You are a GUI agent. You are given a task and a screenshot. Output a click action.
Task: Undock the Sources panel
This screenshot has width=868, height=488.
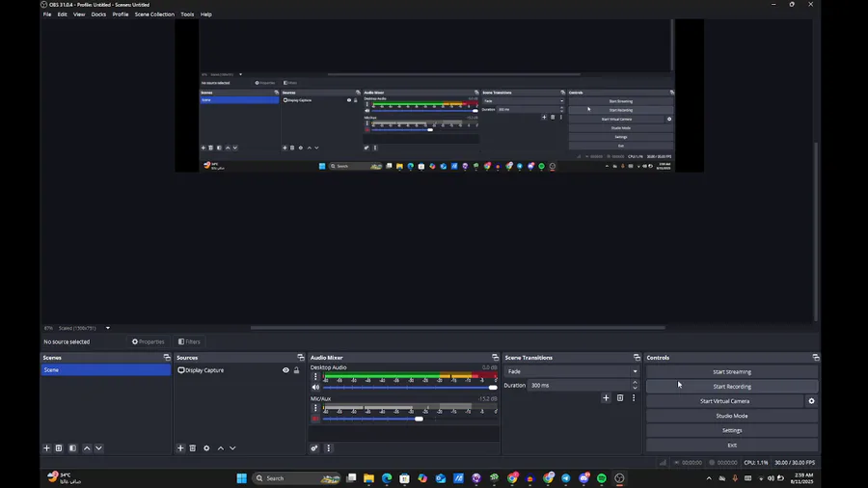click(301, 358)
